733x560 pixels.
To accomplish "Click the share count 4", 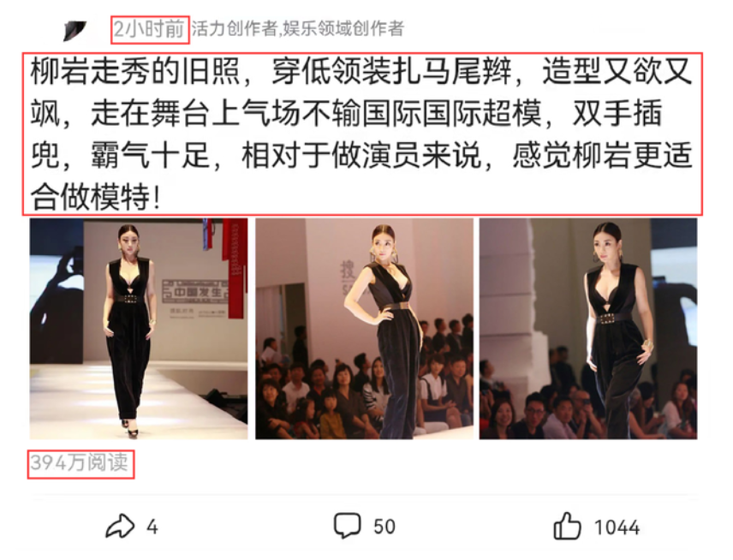I will [152, 527].
